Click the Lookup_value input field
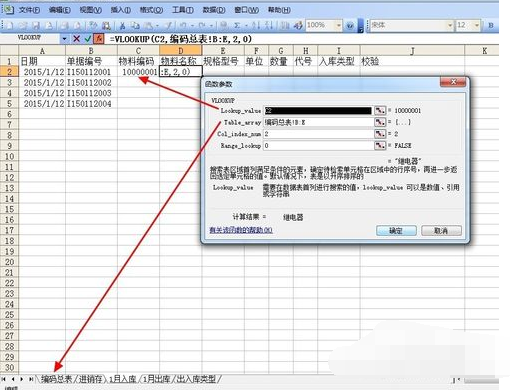Viewport: 515px width, 391px height. tap(318, 110)
